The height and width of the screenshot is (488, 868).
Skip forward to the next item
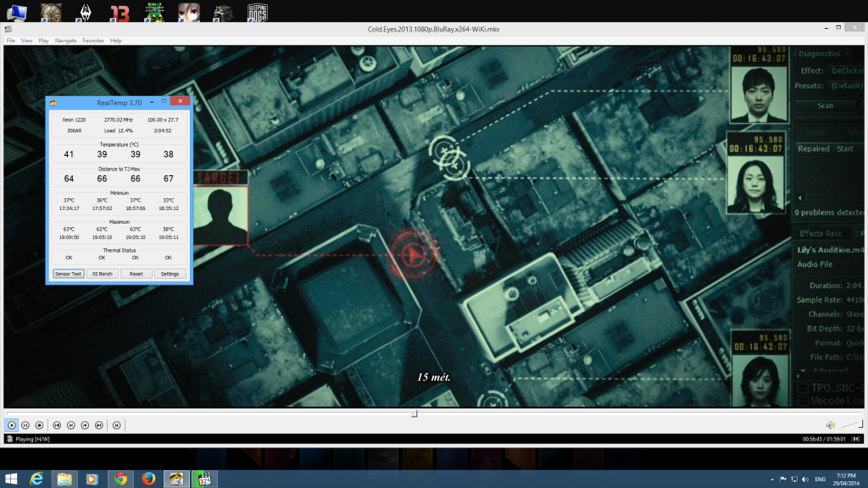(99, 425)
